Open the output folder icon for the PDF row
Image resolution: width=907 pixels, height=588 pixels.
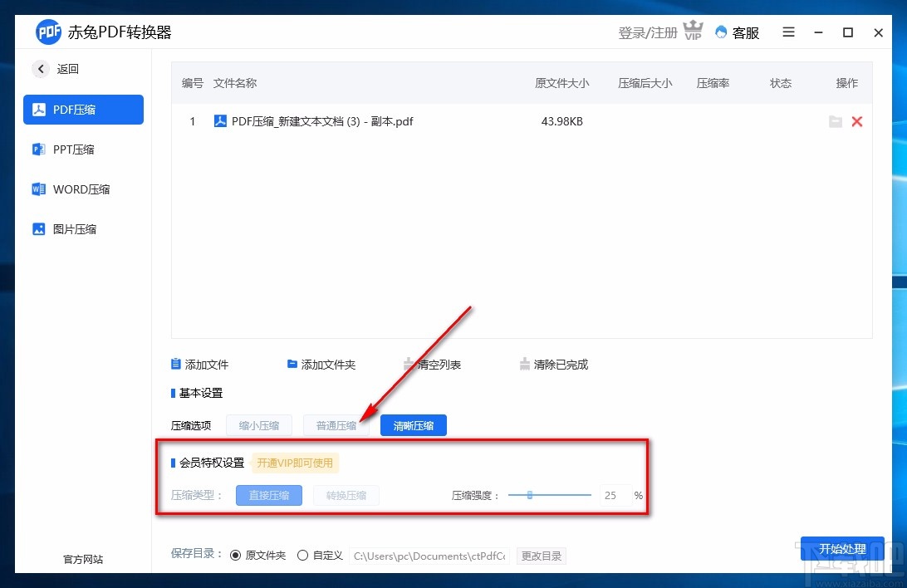[836, 121]
